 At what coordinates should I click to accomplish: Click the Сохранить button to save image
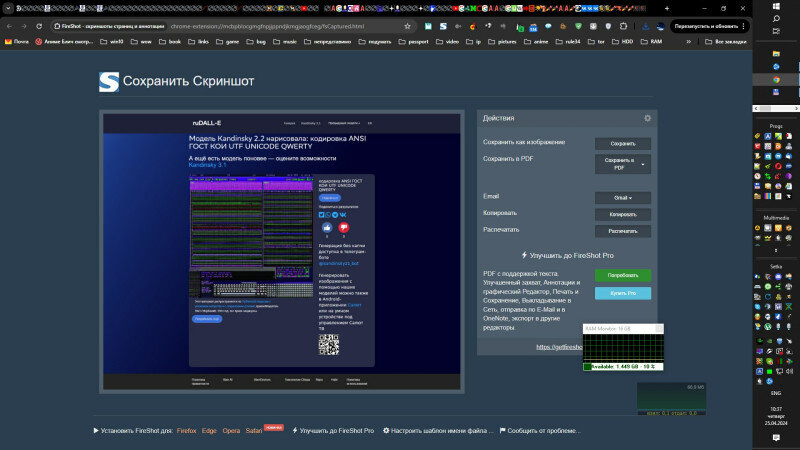622,144
